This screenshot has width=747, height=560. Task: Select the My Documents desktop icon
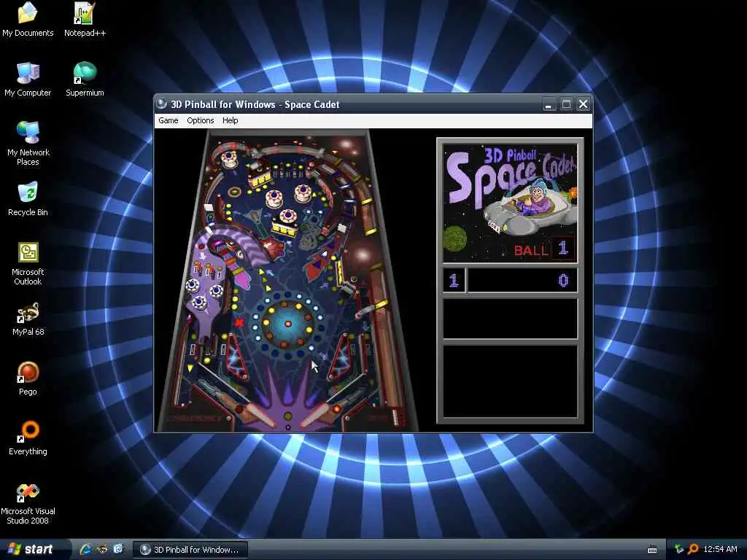(28, 20)
